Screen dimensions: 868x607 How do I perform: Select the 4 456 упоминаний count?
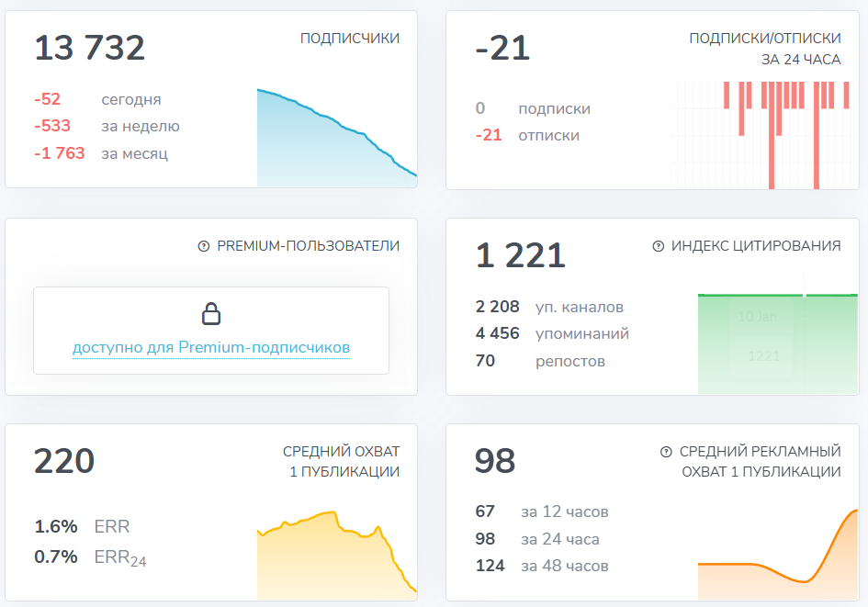(492, 333)
